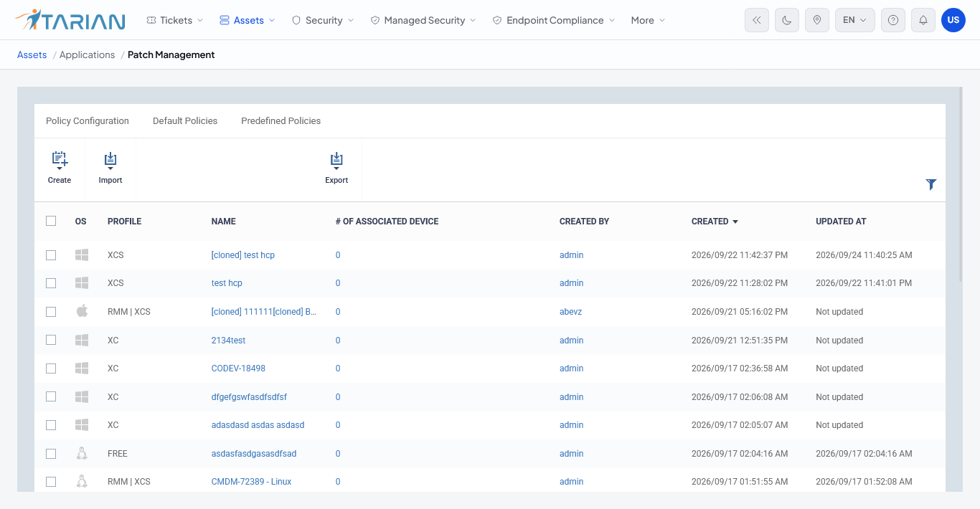Screen dimensions: 980x509
Task: Click the location pin icon
Action: (817, 20)
